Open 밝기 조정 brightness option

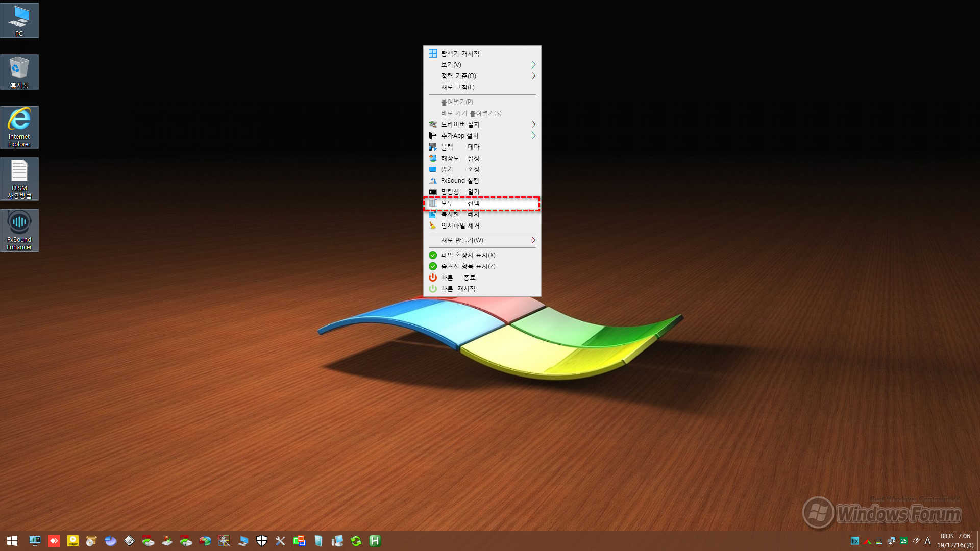(x=482, y=169)
